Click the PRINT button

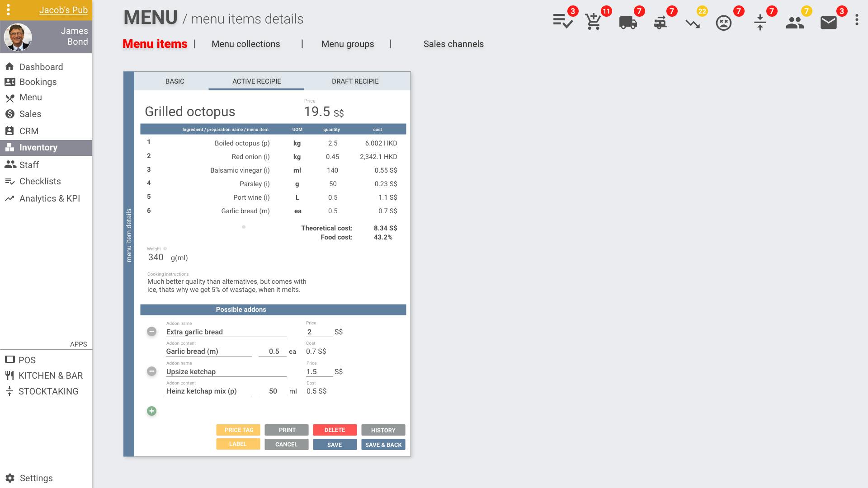point(287,430)
